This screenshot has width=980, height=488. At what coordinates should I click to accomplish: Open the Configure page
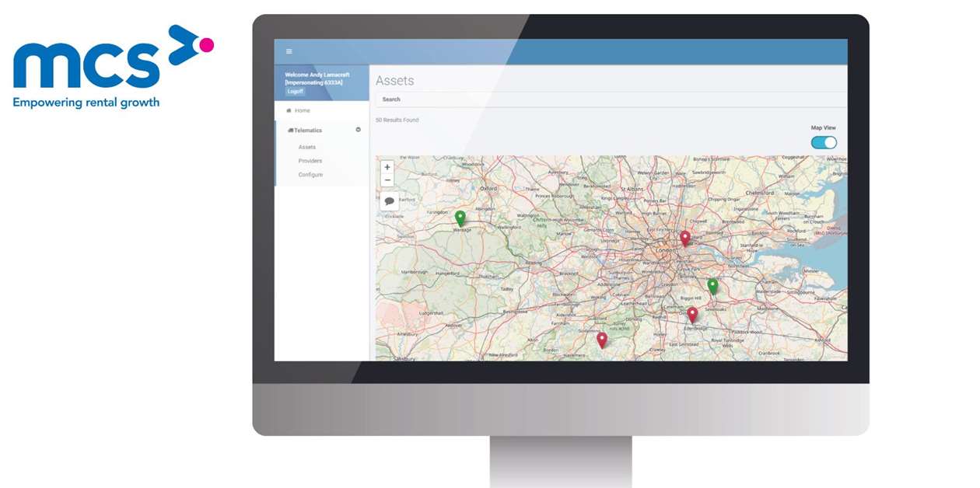[310, 175]
